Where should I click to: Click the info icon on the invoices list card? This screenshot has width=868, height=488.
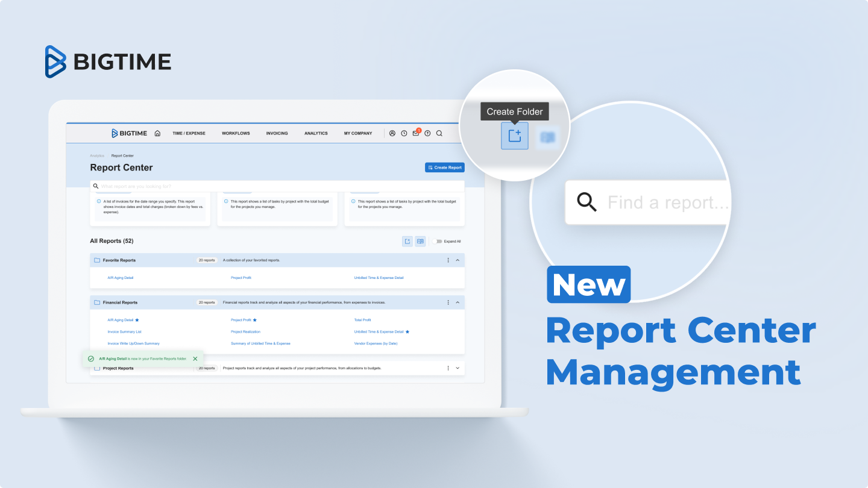tap(99, 201)
